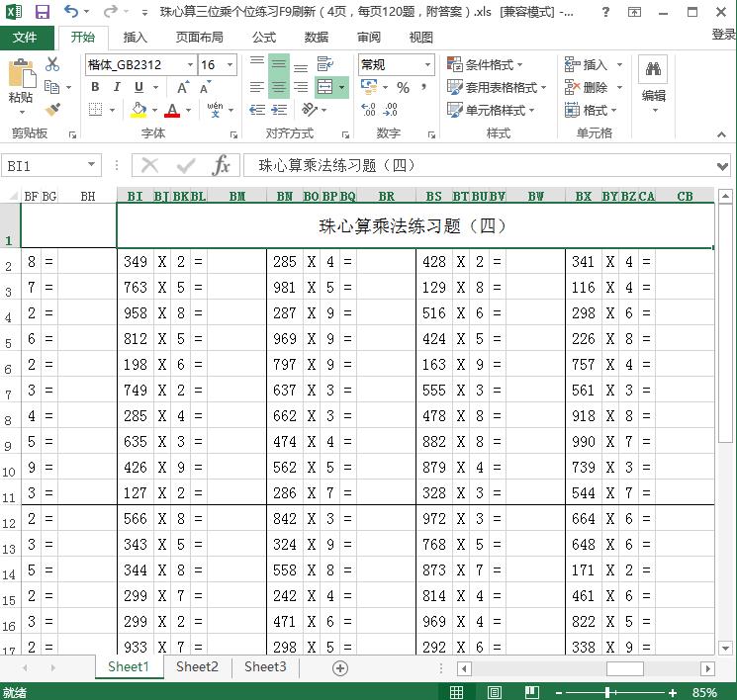Viewport: 737px width, 700px height.
Task: Click the Cut scissors icon
Action: point(52,64)
